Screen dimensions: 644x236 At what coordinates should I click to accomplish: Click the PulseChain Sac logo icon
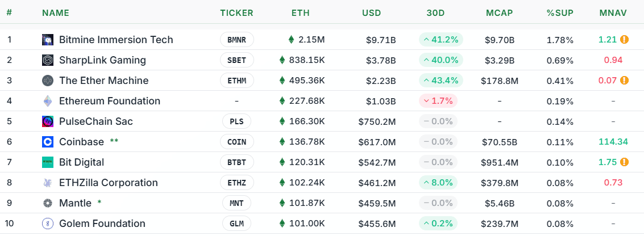click(48, 121)
